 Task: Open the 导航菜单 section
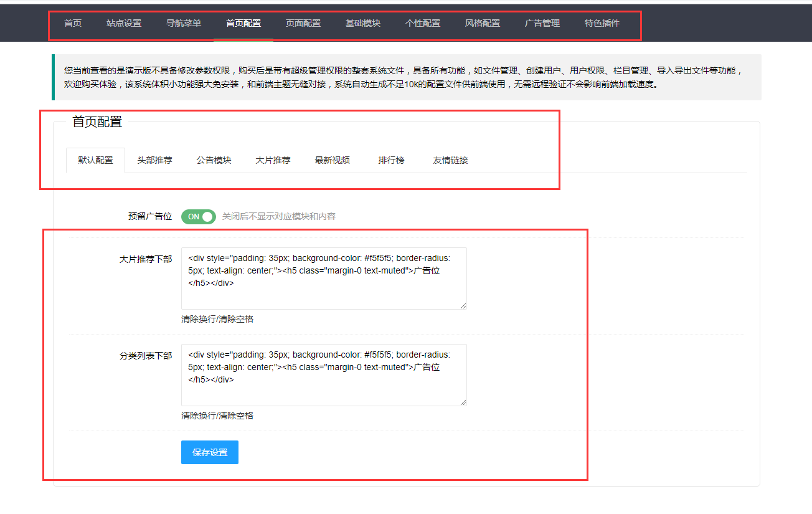[x=184, y=23]
